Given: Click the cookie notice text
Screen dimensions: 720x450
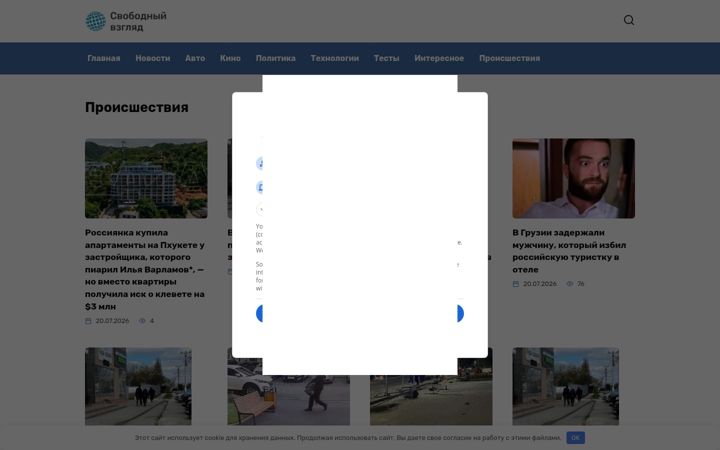Looking at the screenshot, I should click(348, 438).
